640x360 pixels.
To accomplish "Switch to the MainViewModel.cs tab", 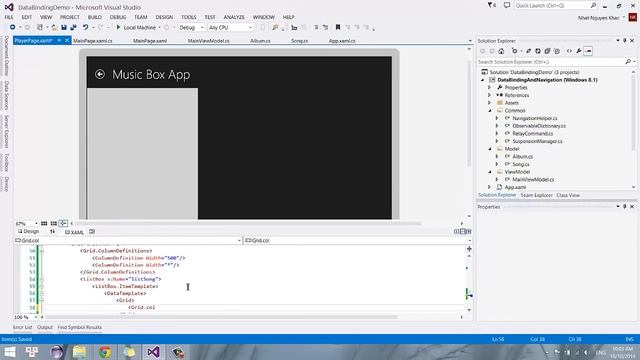I will [x=209, y=41].
